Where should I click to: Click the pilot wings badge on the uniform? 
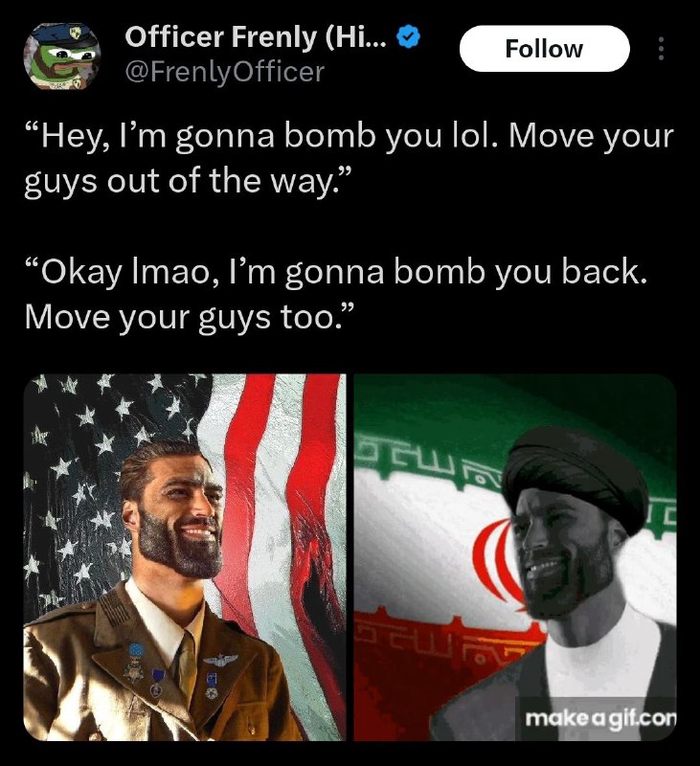click(x=221, y=660)
